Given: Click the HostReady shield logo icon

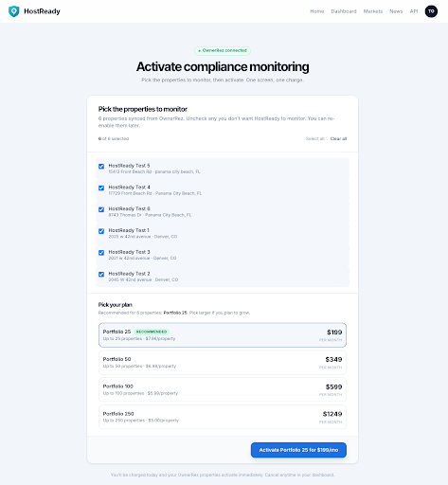Looking at the screenshot, I should pyautogui.click(x=13, y=11).
